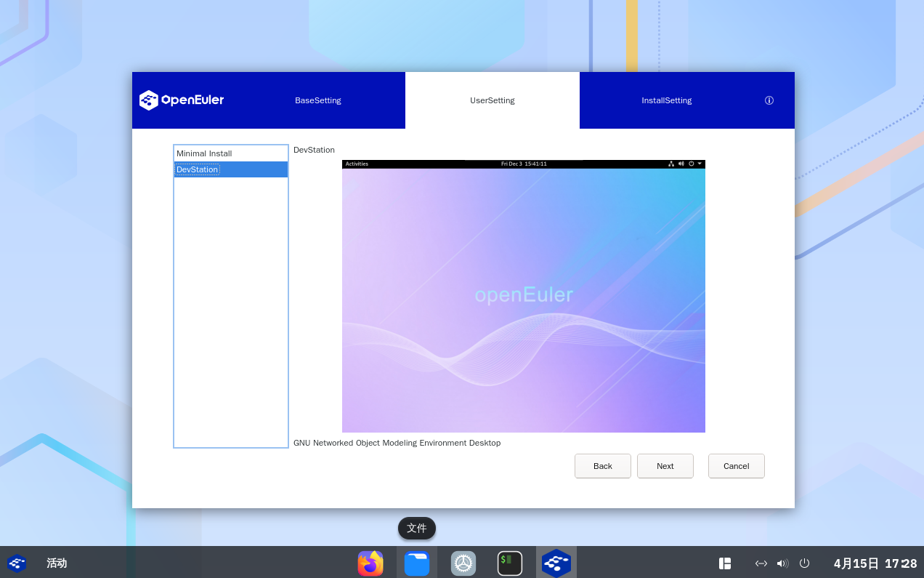Cancel the installer
924x578 pixels.
click(x=737, y=466)
